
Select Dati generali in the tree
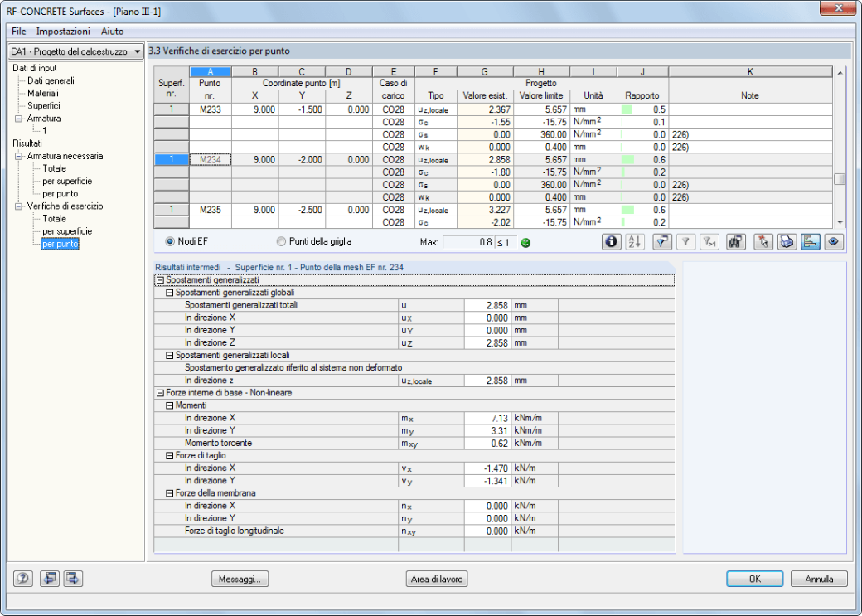[51, 81]
